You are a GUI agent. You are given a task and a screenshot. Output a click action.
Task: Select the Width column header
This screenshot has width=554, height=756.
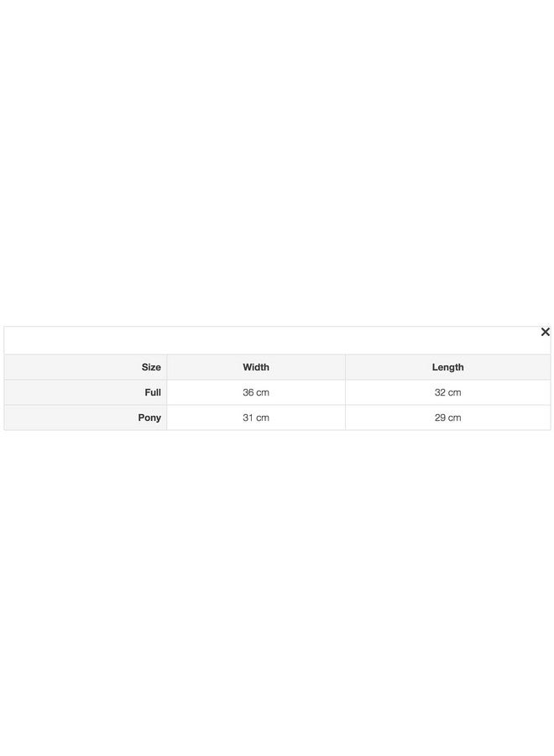(256, 367)
